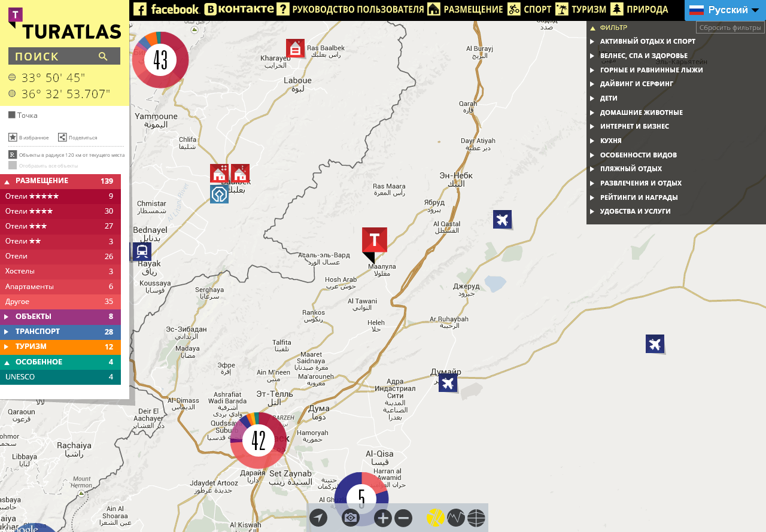Open the Русский language dropdown

724,10
